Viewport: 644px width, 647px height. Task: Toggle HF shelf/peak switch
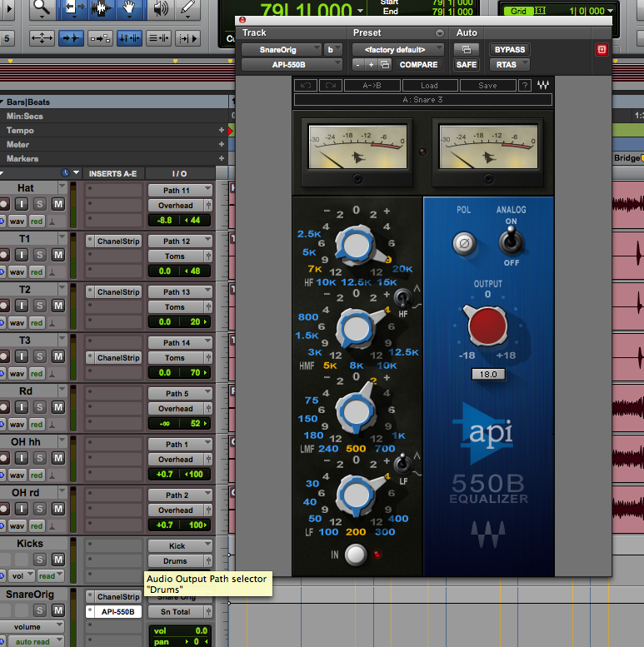(403, 297)
